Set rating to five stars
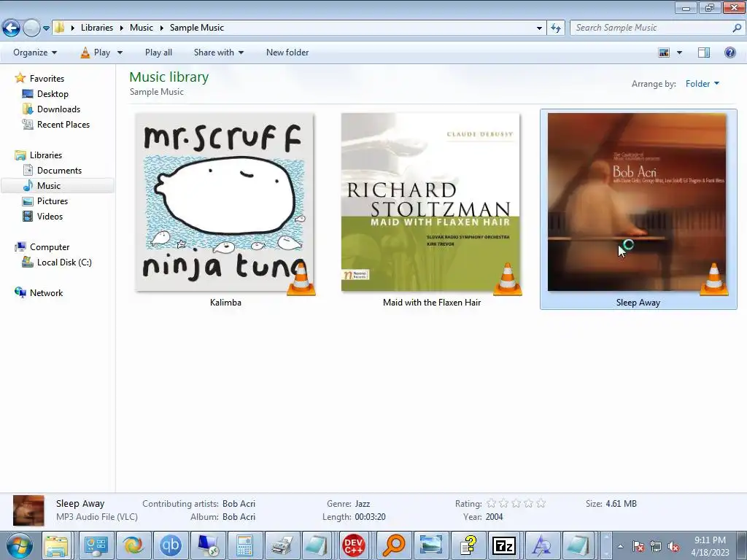 [541, 503]
